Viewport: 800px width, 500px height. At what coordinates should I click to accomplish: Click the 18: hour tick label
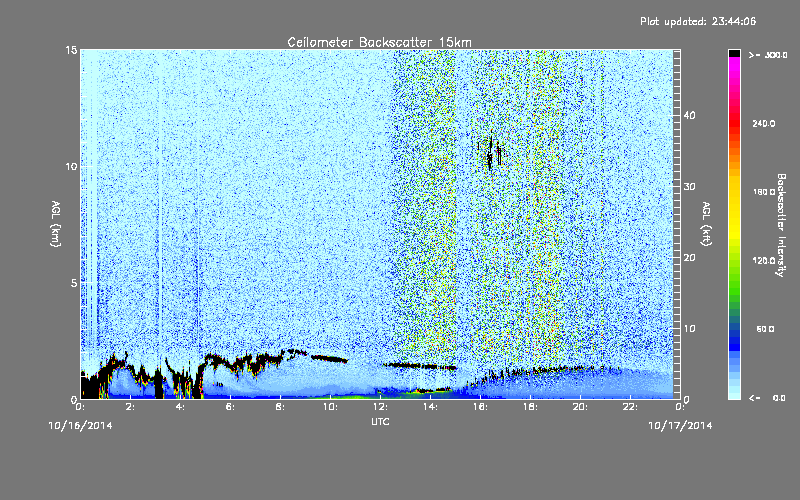coord(531,407)
